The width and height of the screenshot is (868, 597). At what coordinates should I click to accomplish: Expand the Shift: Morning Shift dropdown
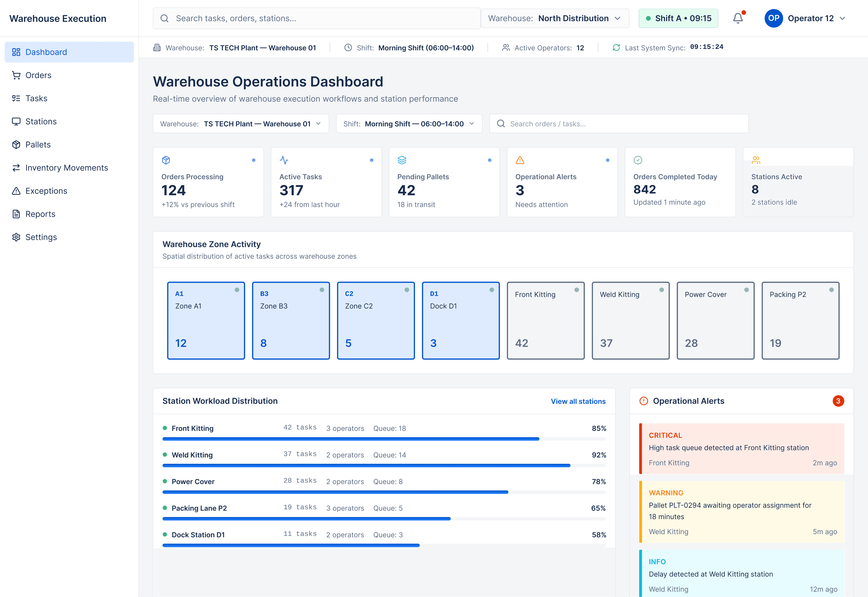[409, 123]
